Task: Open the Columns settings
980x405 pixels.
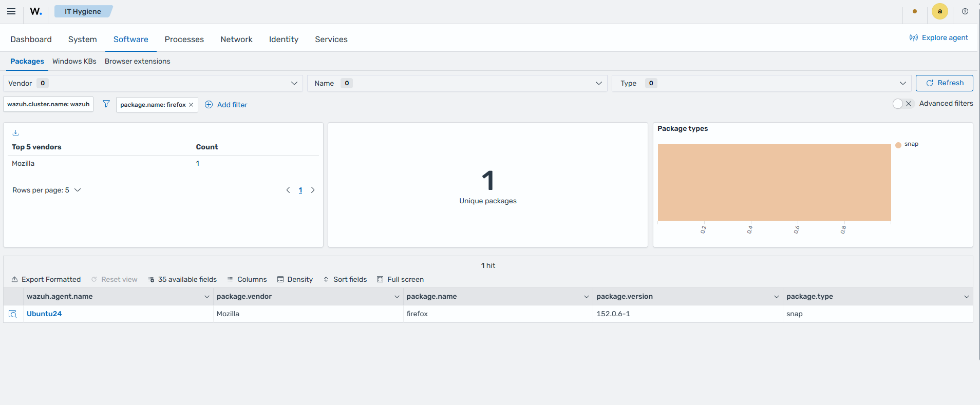Action: (247, 279)
